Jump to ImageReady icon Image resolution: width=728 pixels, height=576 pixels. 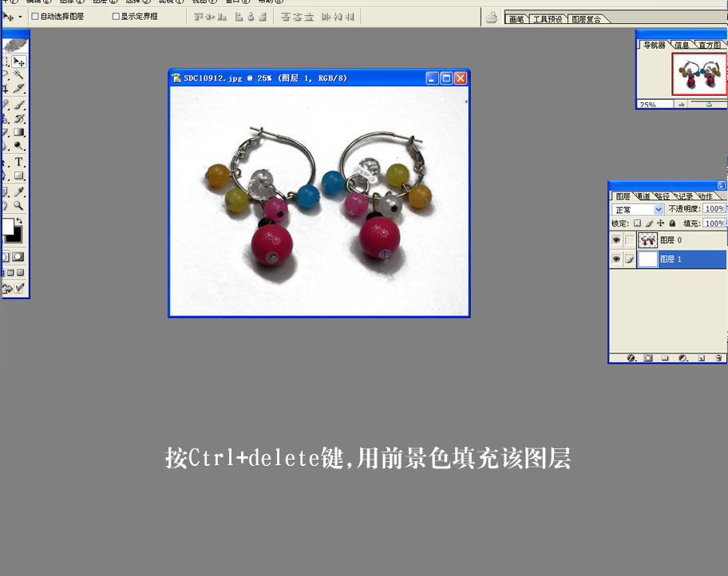point(13,289)
